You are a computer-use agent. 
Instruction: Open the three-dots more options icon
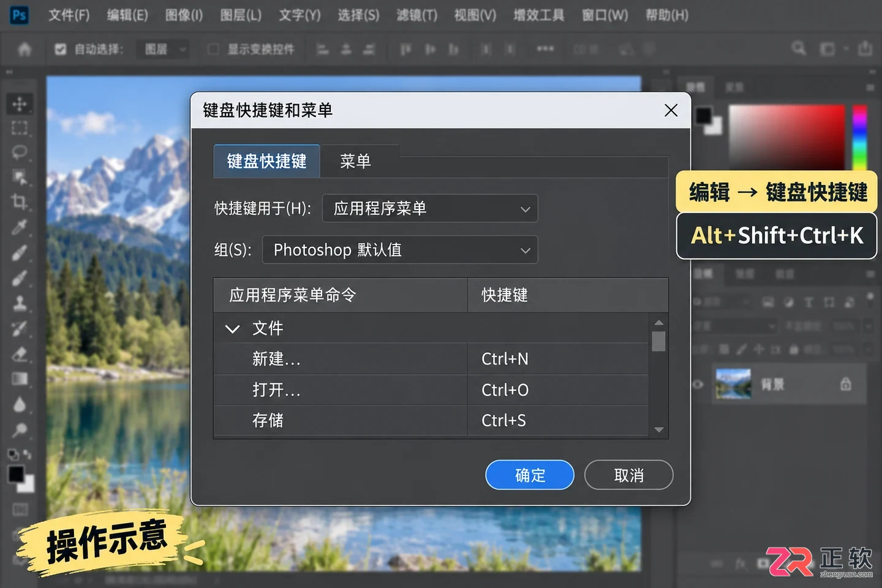[x=545, y=49]
